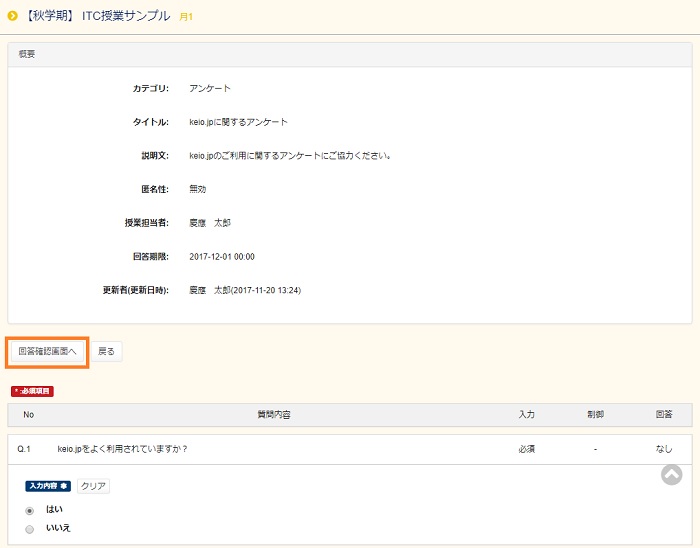Viewport: 700px width, 548px height.
Task: Click the 質問内容 column header
Action: tap(273, 414)
